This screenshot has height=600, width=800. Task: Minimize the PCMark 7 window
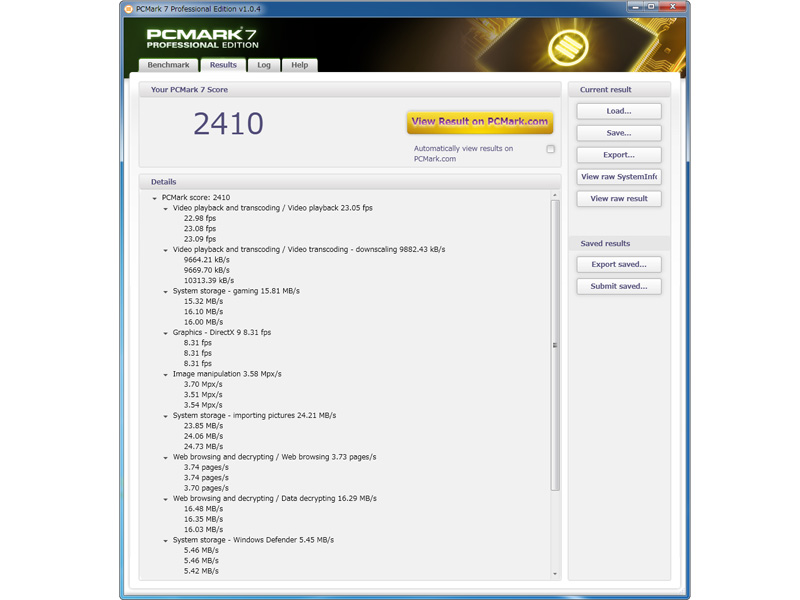click(635, 7)
